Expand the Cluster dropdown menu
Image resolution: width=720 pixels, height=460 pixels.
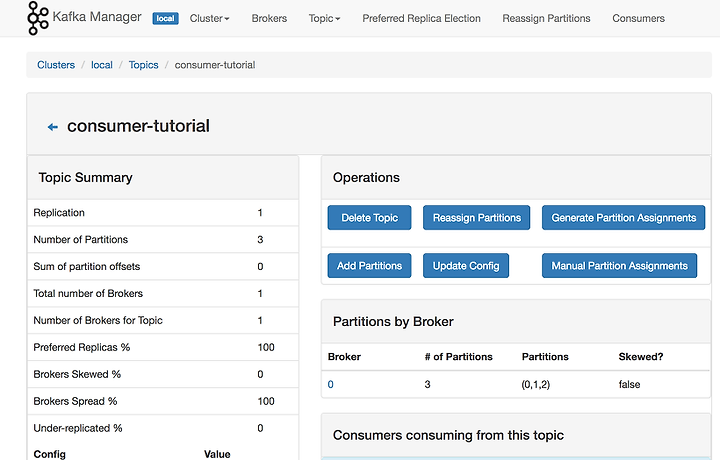[209, 18]
